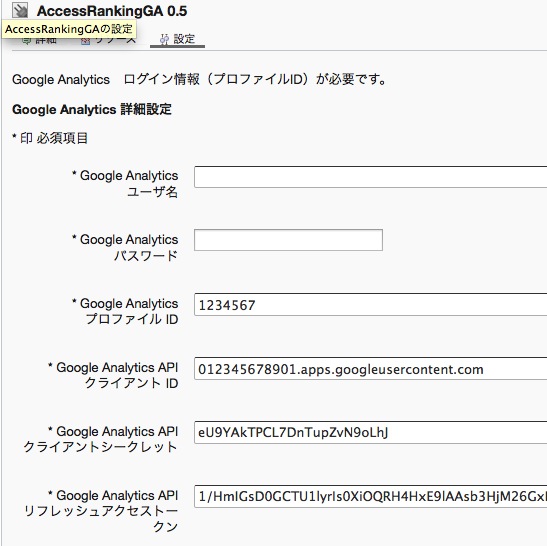Click the API クライアントシークレット label

(101, 439)
